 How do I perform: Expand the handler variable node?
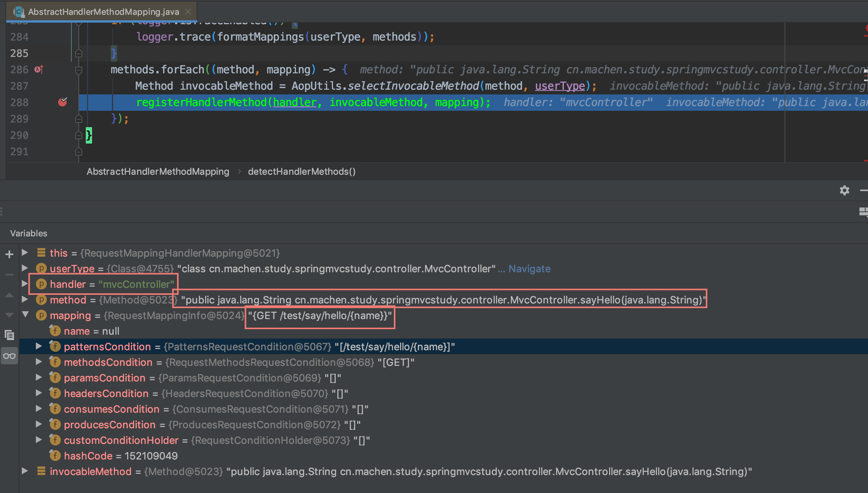pyautogui.click(x=25, y=284)
